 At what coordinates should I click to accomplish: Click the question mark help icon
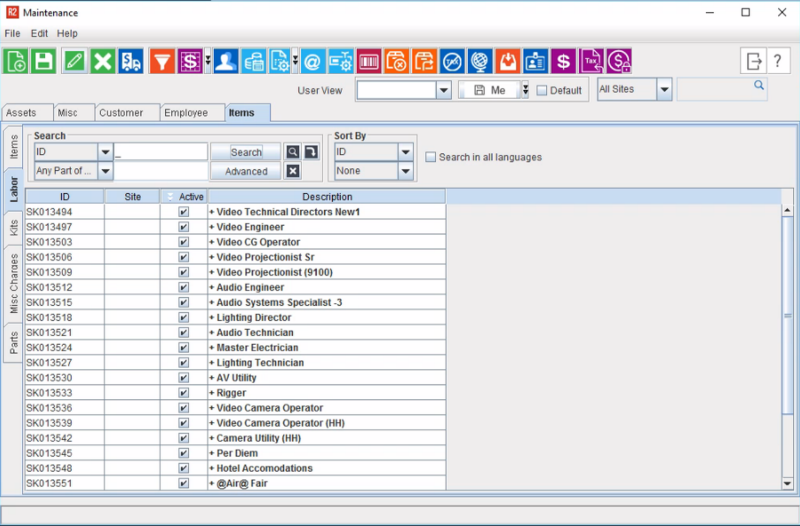(x=778, y=62)
